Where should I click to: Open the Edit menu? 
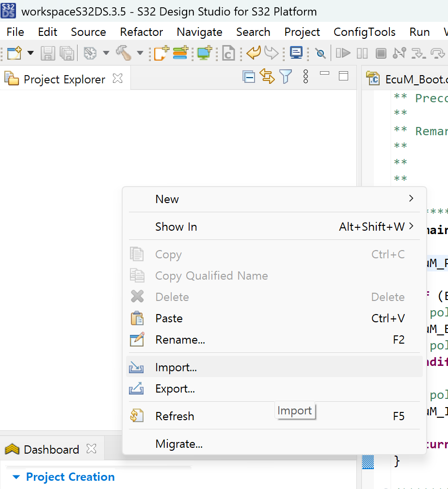(x=48, y=32)
